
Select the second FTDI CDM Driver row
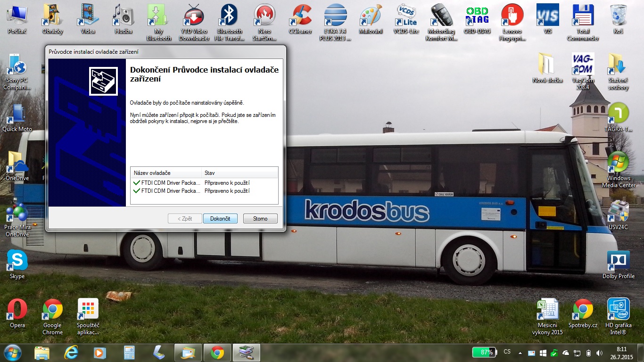(x=204, y=191)
